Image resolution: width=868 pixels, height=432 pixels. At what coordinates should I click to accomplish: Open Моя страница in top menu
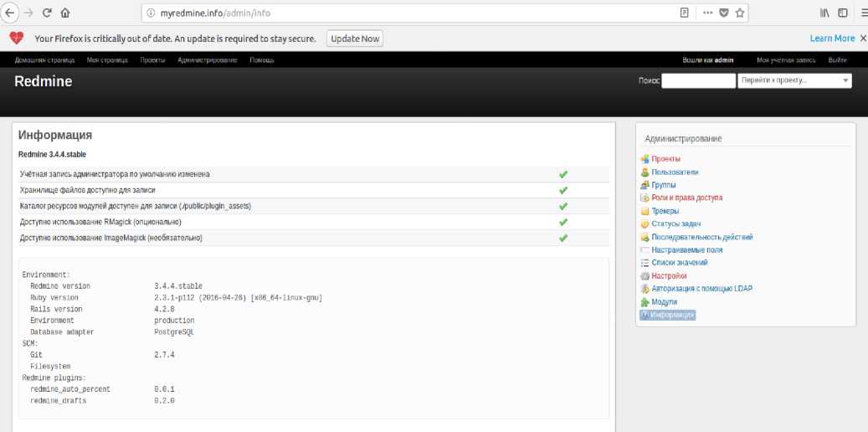[107, 59]
